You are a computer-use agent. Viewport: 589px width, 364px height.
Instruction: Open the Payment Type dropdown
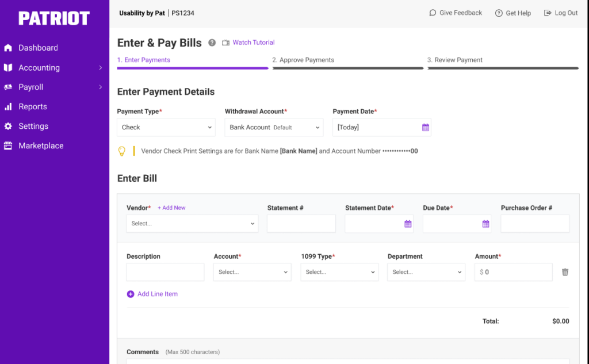click(x=166, y=127)
